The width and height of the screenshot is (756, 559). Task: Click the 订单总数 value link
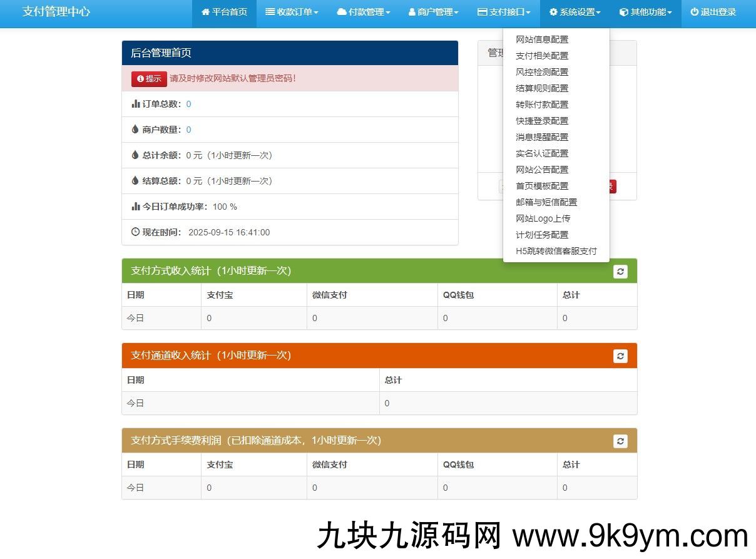click(x=188, y=104)
